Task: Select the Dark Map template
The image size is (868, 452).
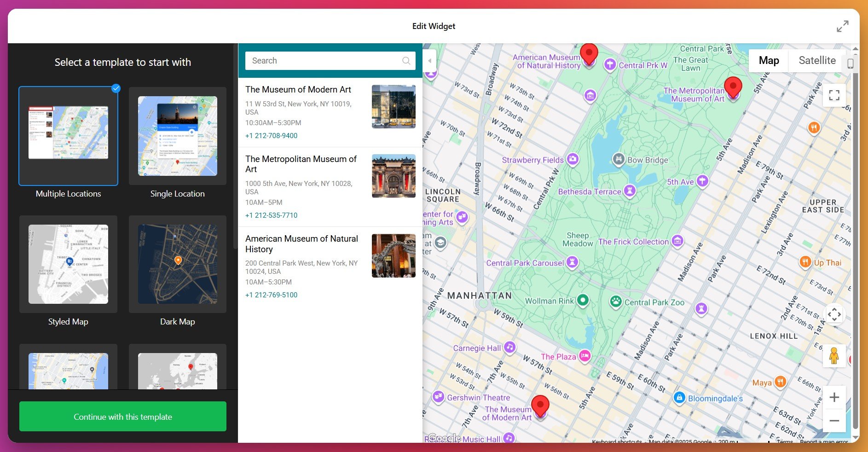Action: tap(177, 264)
